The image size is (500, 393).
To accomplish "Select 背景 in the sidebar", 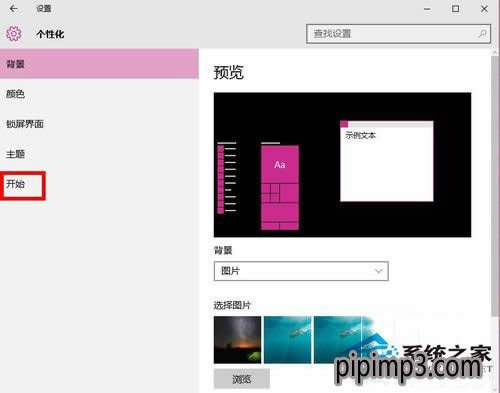I will [x=99, y=64].
